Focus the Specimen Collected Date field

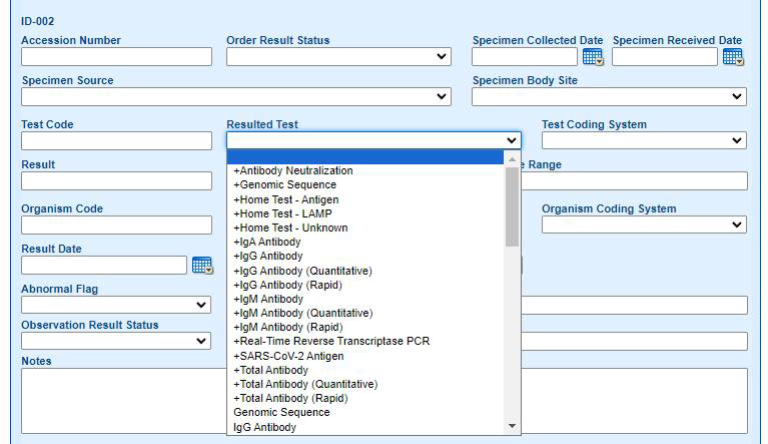[x=525, y=56]
